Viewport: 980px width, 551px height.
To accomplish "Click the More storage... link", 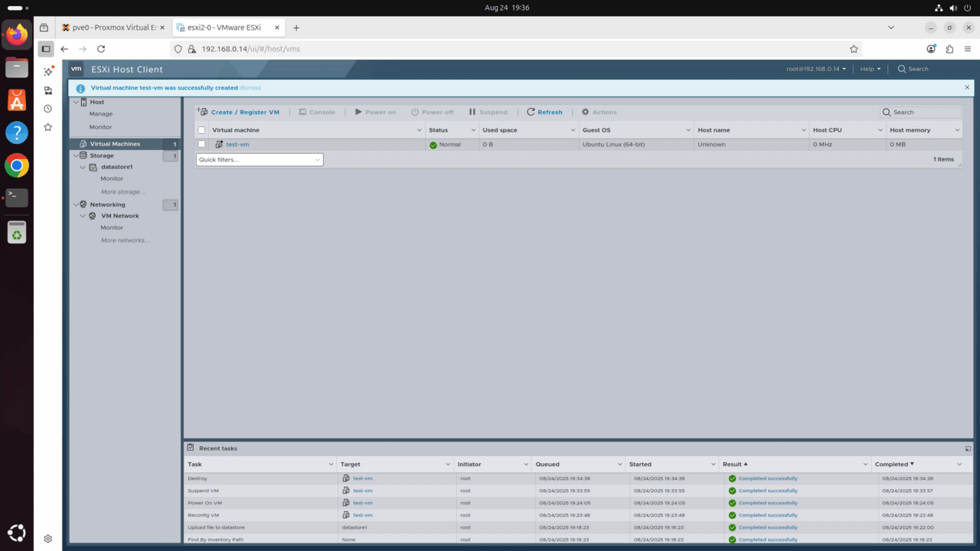I will pyautogui.click(x=122, y=191).
